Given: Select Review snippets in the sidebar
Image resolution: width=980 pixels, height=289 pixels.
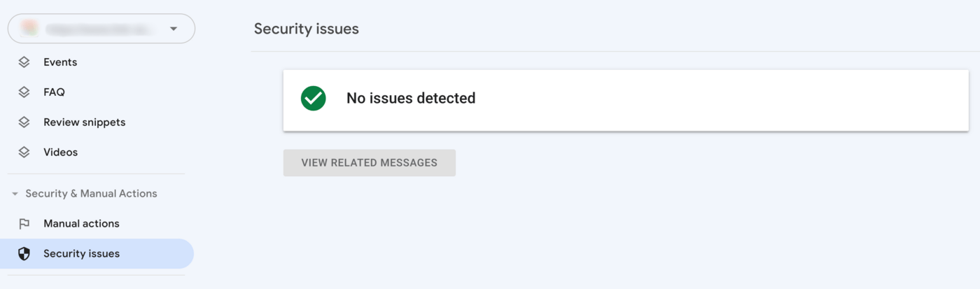Looking at the screenshot, I should pos(84,122).
